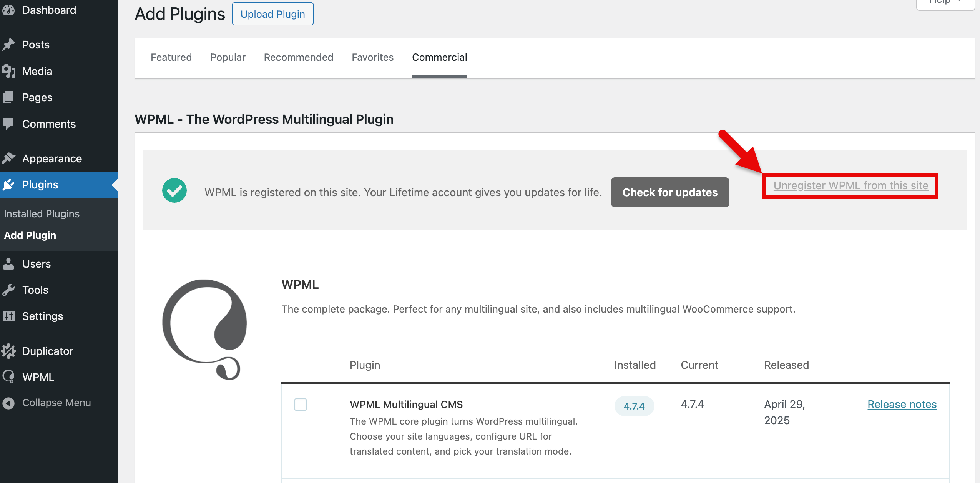
Task: Click the Upload Plugin button
Action: 273,14
